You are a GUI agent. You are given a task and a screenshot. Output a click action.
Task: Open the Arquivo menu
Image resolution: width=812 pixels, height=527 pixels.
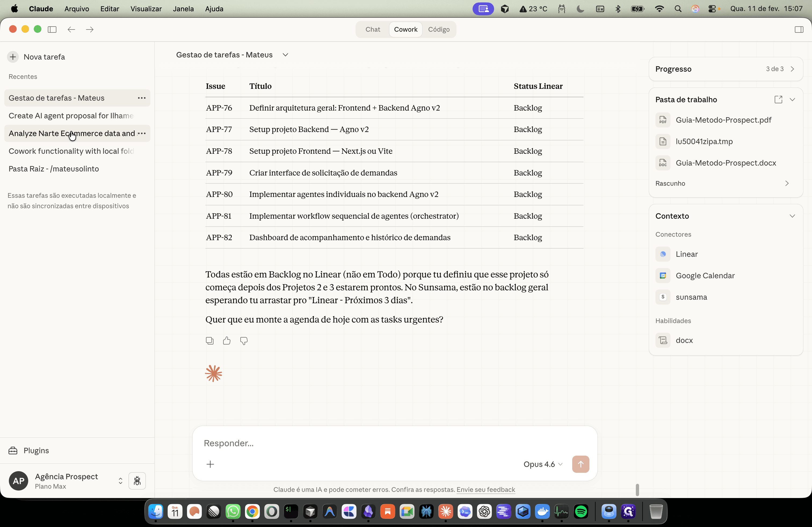tap(77, 9)
